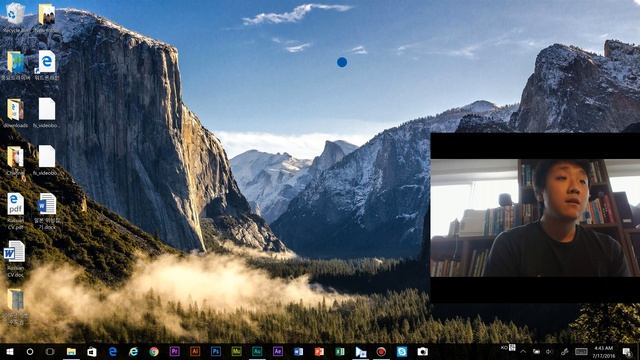The image size is (640, 360).
Task: Open PowerPoint from the taskbar
Action: pos(319,351)
